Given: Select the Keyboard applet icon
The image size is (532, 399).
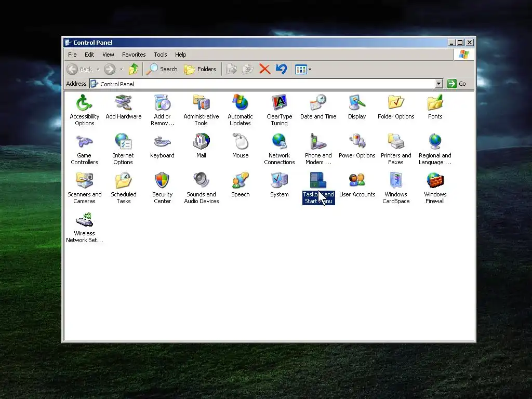Looking at the screenshot, I should pos(162,141).
